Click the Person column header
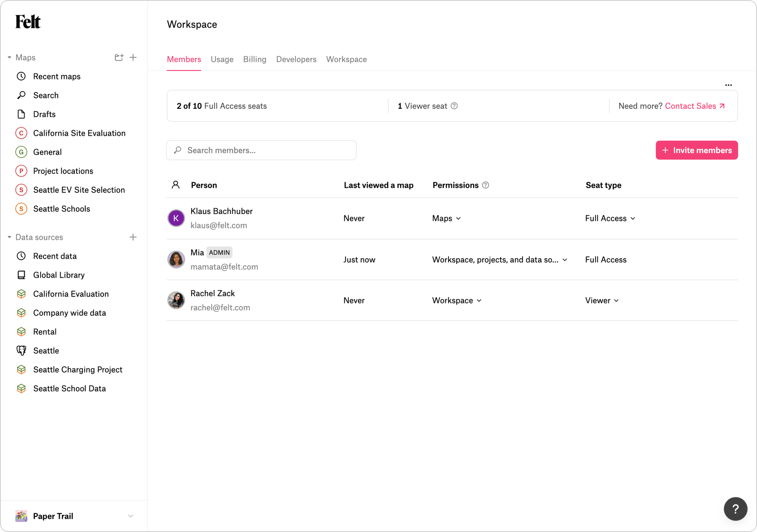The width and height of the screenshot is (757, 532). pyautogui.click(x=204, y=185)
